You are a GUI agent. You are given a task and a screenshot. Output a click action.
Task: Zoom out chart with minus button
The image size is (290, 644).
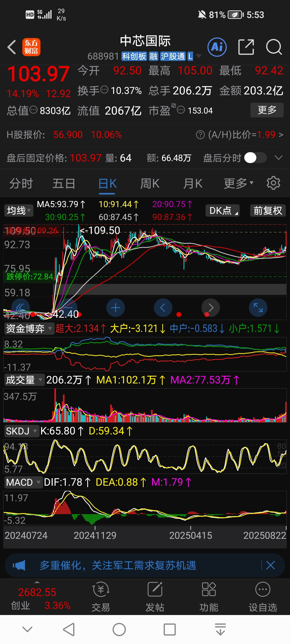point(68,308)
